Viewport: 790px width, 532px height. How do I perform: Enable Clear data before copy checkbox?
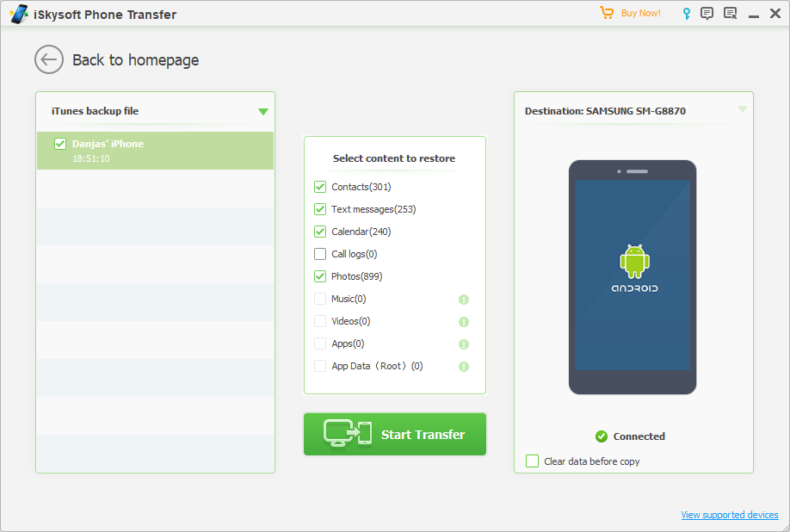[x=532, y=461]
